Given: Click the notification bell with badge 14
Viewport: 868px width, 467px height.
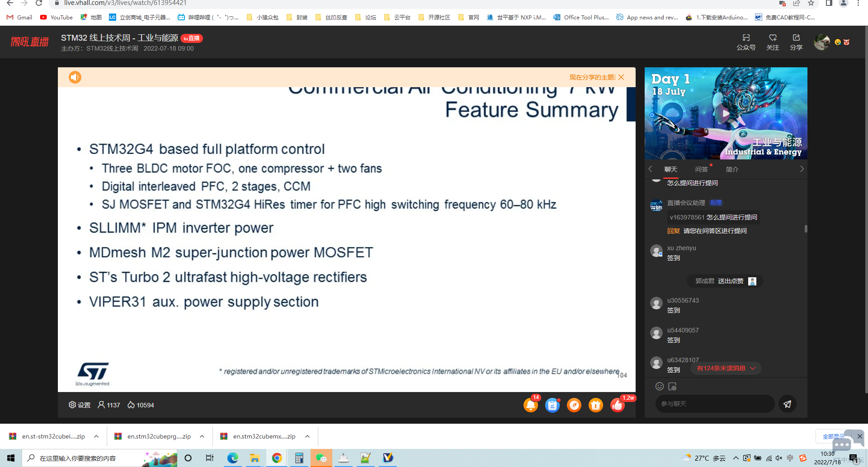Looking at the screenshot, I should click(531, 405).
